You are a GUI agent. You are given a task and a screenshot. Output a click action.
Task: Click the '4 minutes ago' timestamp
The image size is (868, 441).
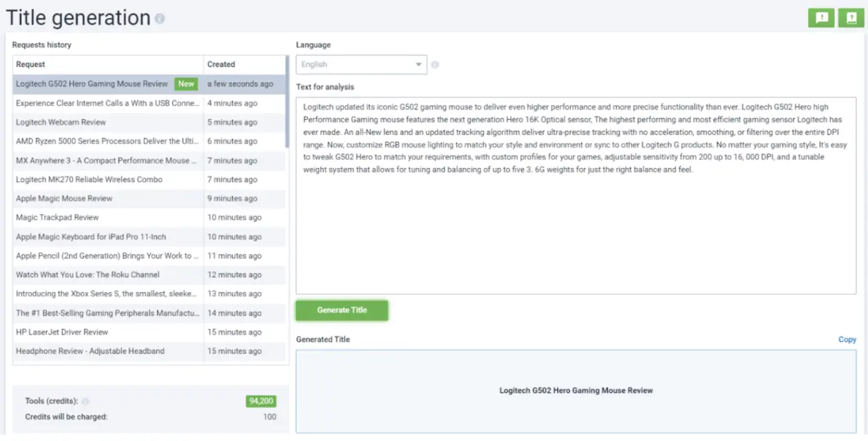click(233, 103)
